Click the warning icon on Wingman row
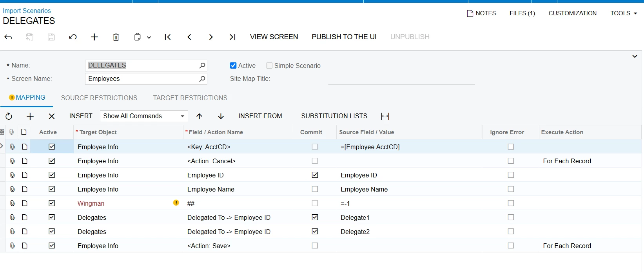The height and width of the screenshot is (272, 644). 176,203
